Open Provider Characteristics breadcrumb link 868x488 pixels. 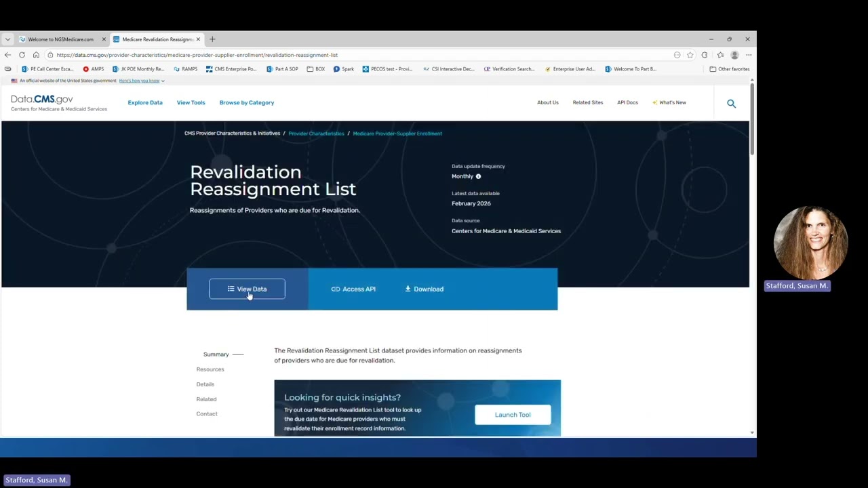(x=316, y=134)
